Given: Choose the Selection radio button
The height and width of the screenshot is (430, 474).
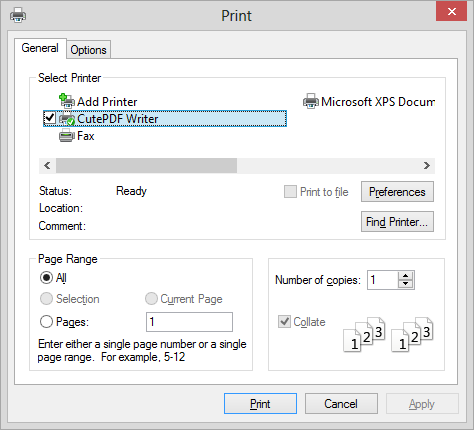Looking at the screenshot, I should 46,299.
